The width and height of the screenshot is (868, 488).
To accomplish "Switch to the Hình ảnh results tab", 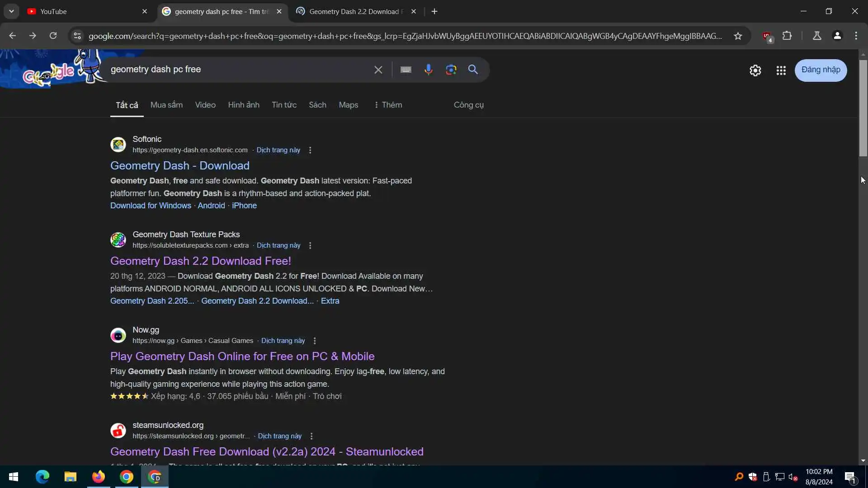I will tap(243, 105).
